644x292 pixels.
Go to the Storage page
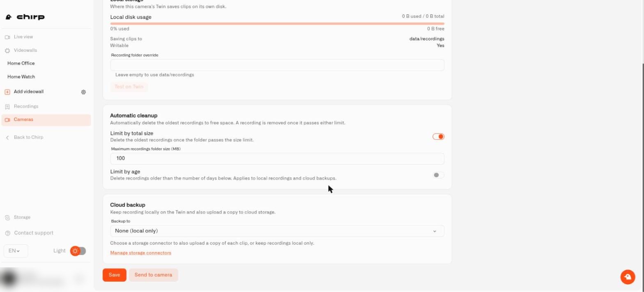click(x=22, y=218)
